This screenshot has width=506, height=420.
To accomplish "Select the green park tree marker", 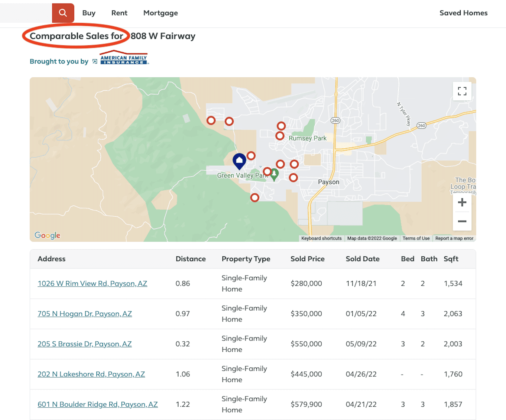I will pos(274,174).
